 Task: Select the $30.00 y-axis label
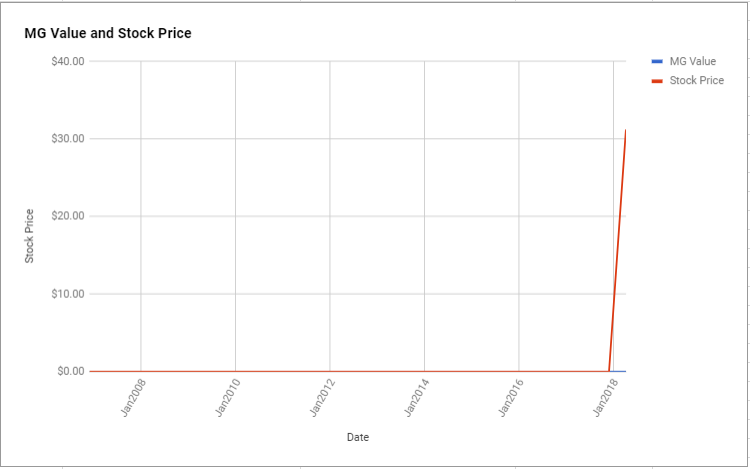68,139
